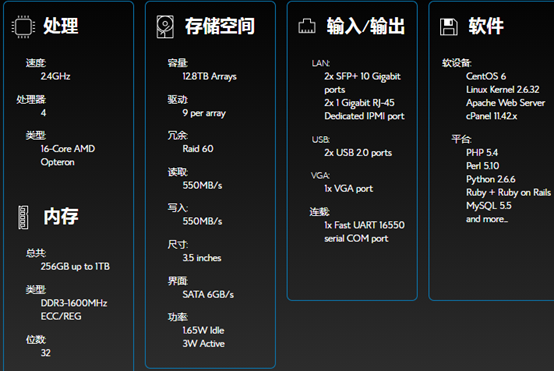Image resolution: width=554 pixels, height=371 pixels.
Task: Click the 平台 label in software panel
Action: [461, 139]
